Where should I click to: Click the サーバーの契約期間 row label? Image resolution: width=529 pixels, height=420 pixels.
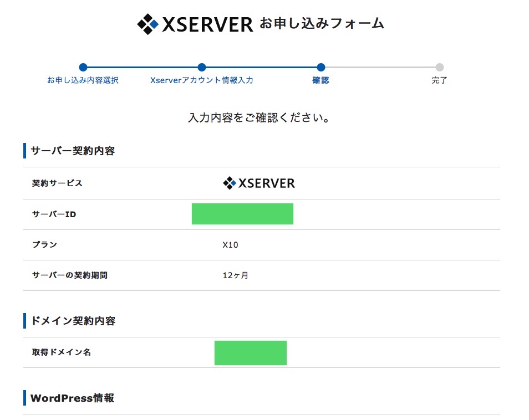[69, 275]
